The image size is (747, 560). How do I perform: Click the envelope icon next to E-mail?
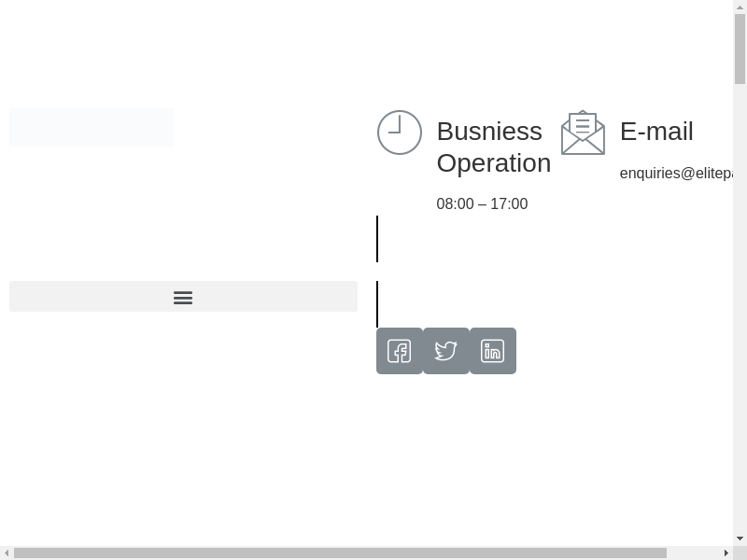click(583, 133)
